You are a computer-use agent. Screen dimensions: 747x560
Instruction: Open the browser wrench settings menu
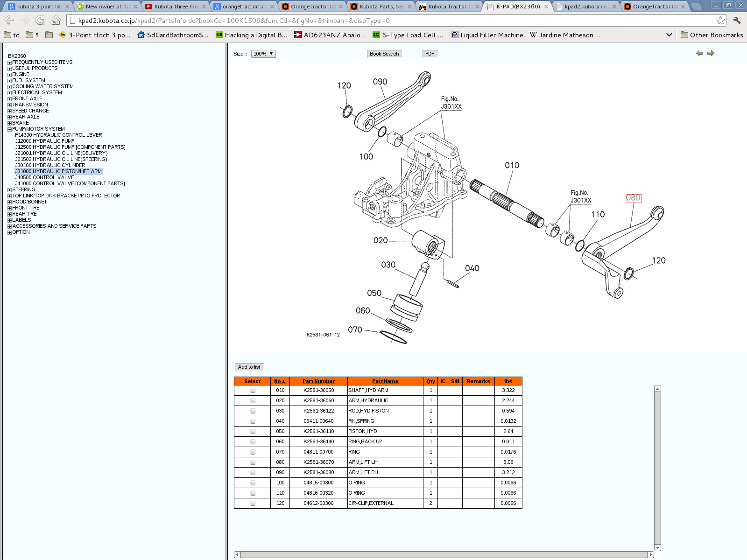pyautogui.click(x=737, y=21)
